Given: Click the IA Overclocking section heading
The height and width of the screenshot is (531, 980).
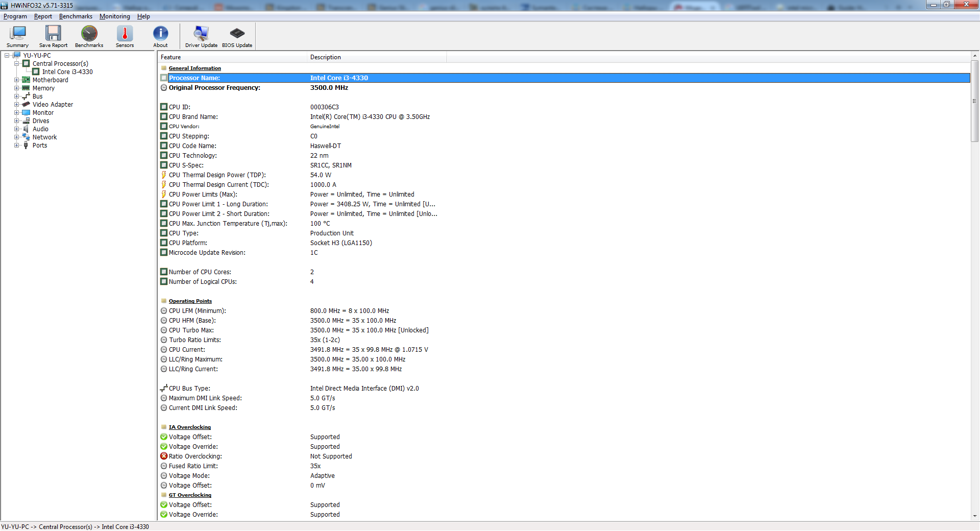Looking at the screenshot, I should point(190,427).
